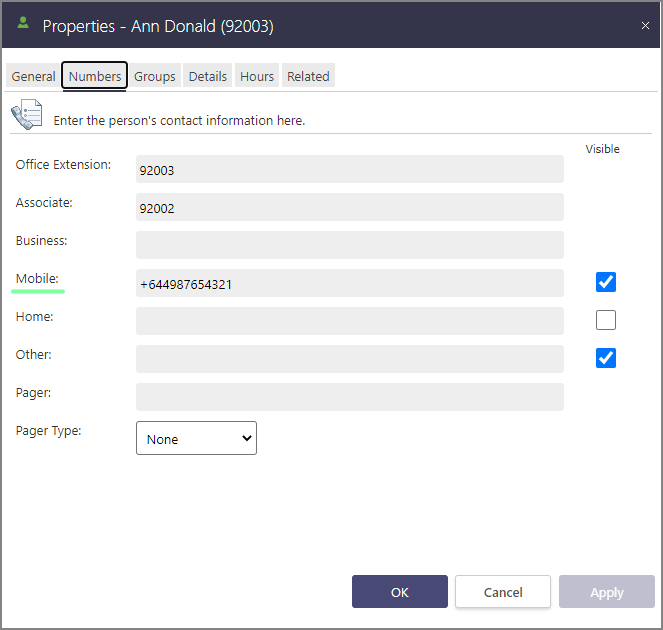
Task: Click the Office Extension field
Action: point(350,169)
